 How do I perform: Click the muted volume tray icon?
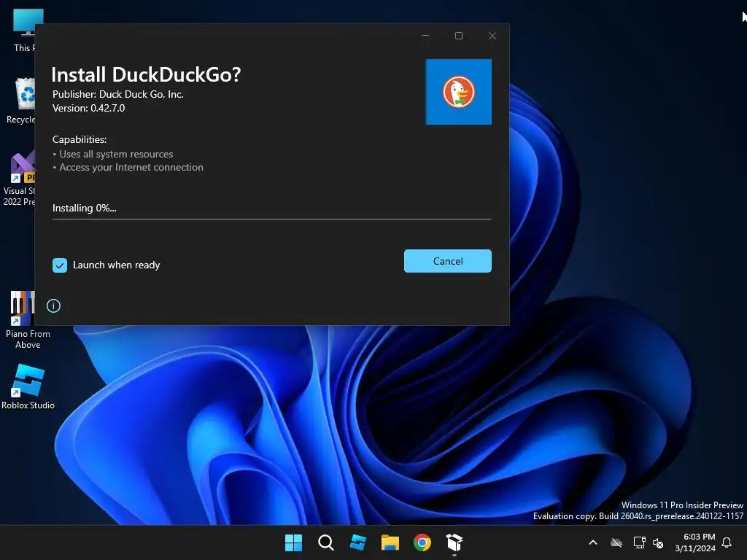[x=658, y=542]
